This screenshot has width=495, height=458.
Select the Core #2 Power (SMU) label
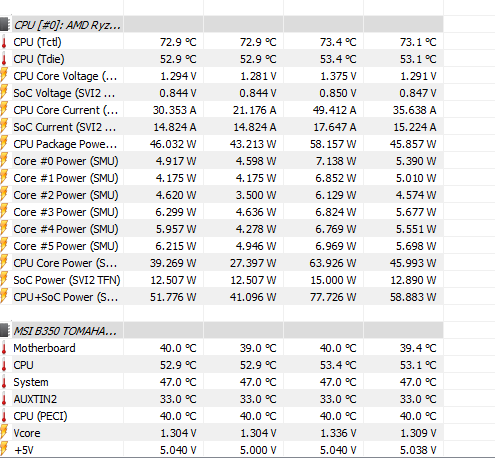point(66,195)
